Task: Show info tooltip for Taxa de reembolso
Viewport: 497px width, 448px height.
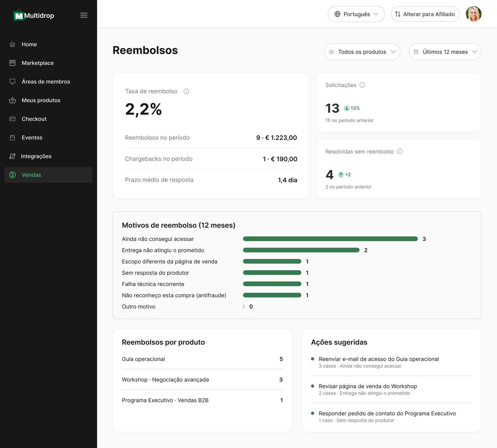Action: (x=186, y=91)
